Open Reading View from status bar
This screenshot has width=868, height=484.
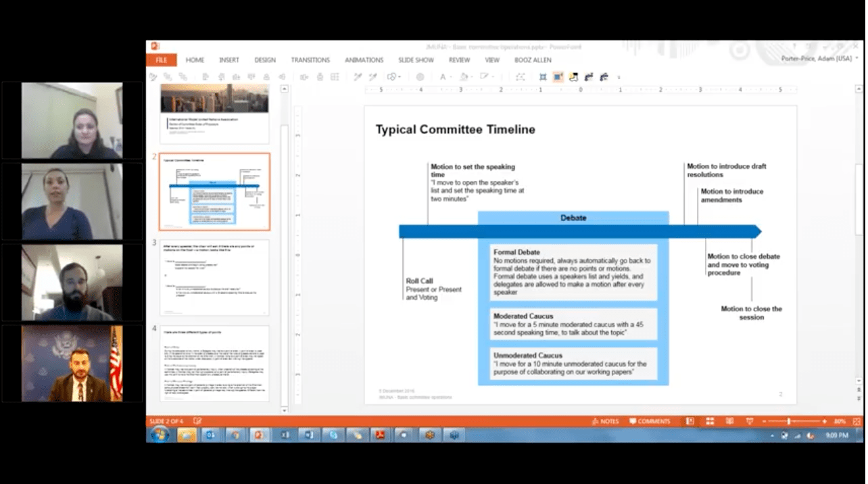click(729, 421)
